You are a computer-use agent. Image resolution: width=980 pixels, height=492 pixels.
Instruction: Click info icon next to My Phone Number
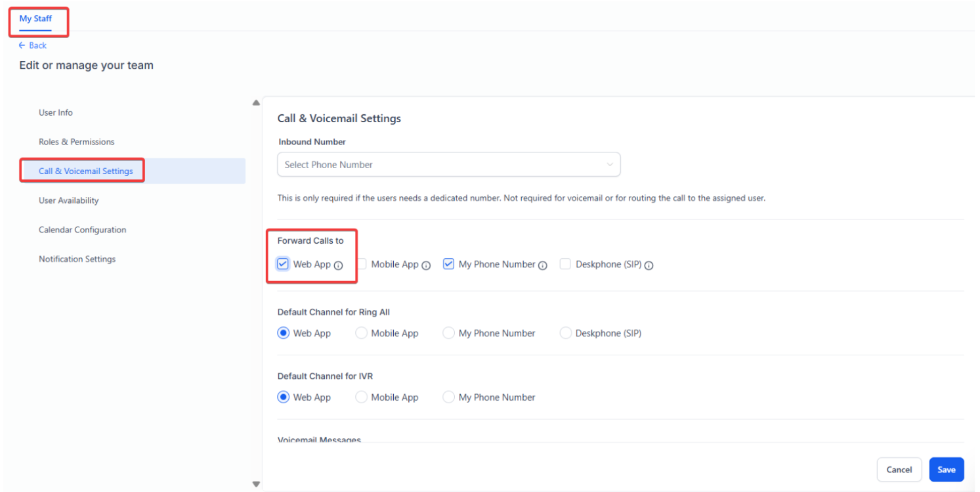click(543, 265)
